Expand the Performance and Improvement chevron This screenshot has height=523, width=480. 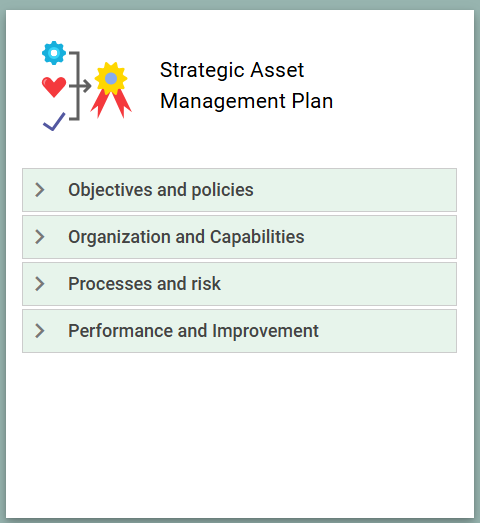tap(40, 331)
